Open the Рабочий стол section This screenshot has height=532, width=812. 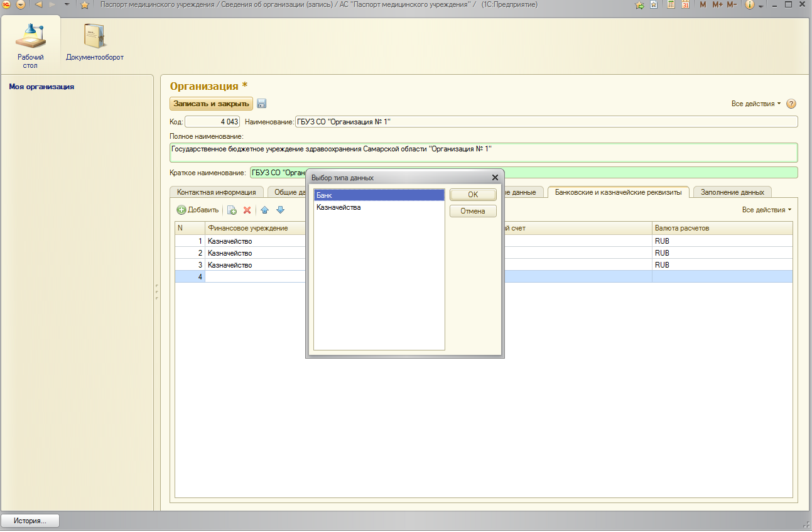click(30, 43)
